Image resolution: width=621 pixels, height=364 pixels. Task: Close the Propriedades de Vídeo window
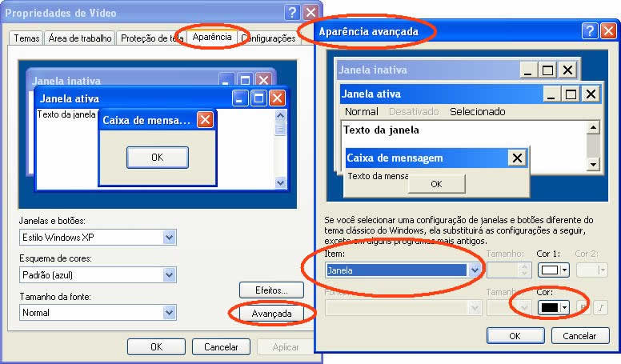point(311,13)
